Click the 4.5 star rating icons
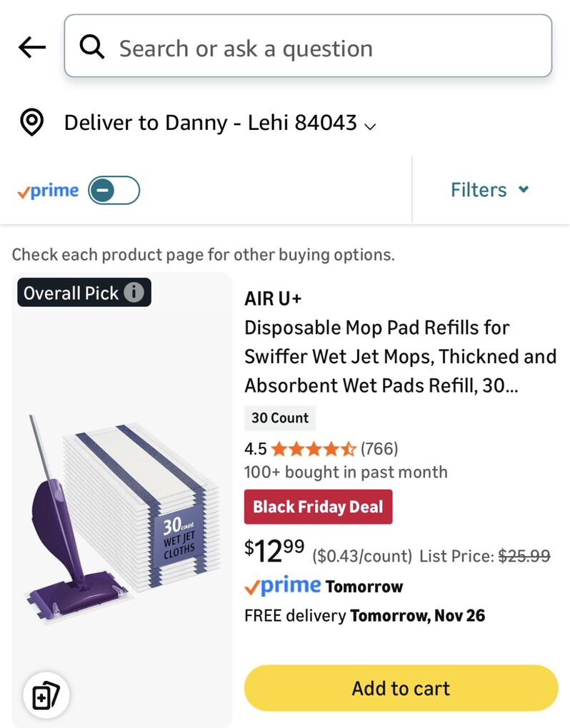This screenshot has width=570, height=728. (313, 449)
